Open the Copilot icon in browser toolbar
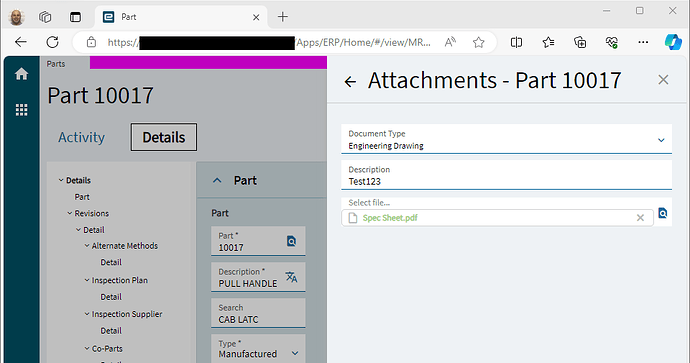The height and width of the screenshot is (363, 690). tap(673, 42)
